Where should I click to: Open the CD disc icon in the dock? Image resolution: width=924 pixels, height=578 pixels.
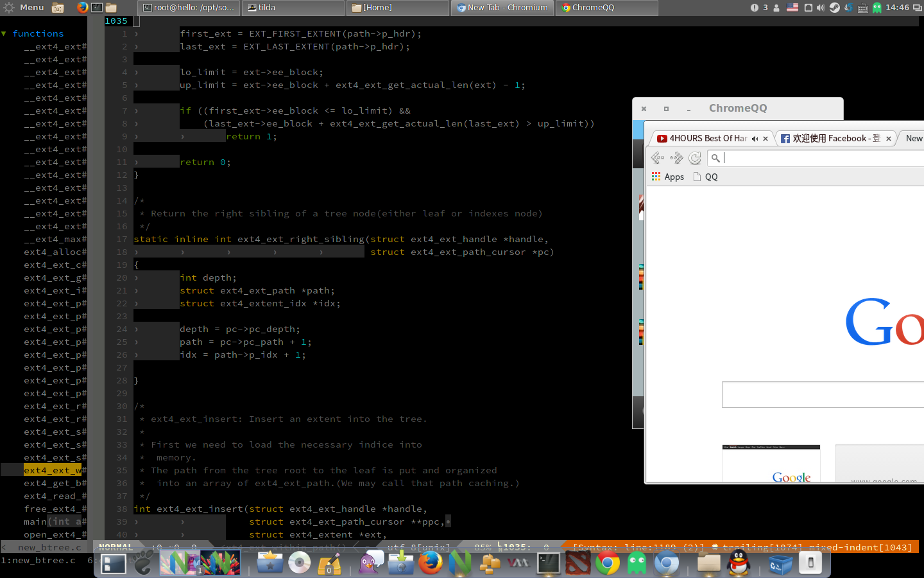pyautogui.click(x=300, y=563)
